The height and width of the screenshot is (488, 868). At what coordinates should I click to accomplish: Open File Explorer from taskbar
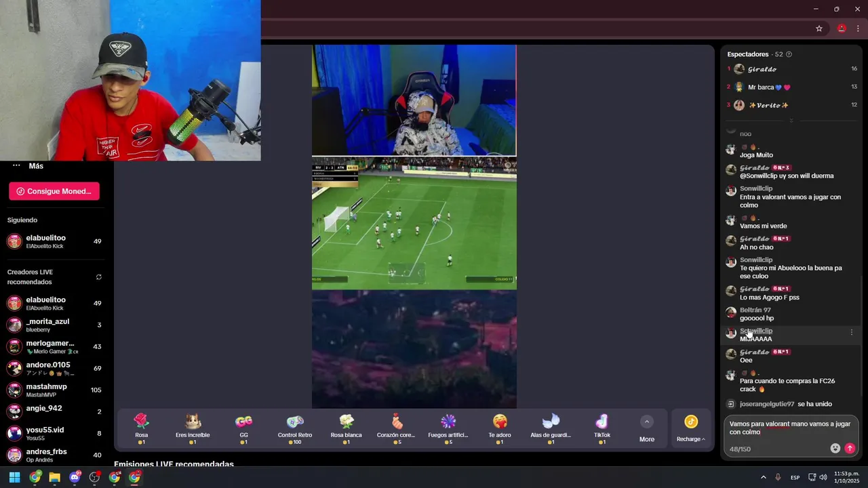pos(54,477)
